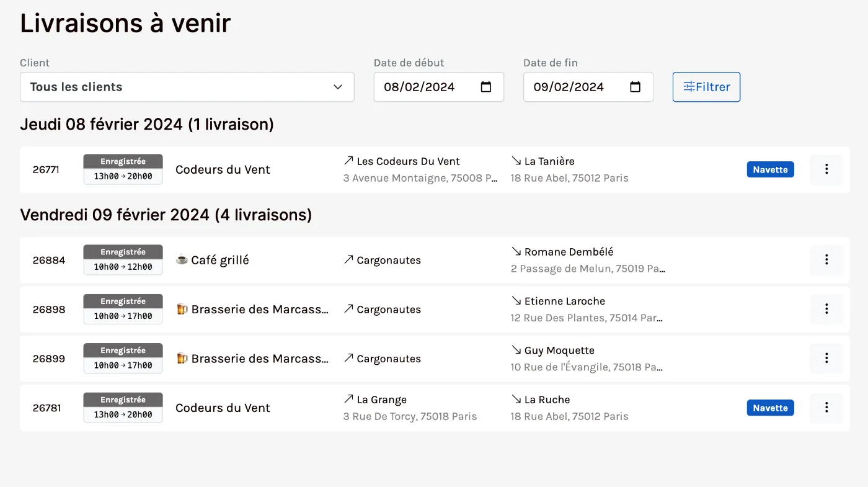
Task: Click address 2 Passage de Melun, 75019
Action: pos(588,269)
